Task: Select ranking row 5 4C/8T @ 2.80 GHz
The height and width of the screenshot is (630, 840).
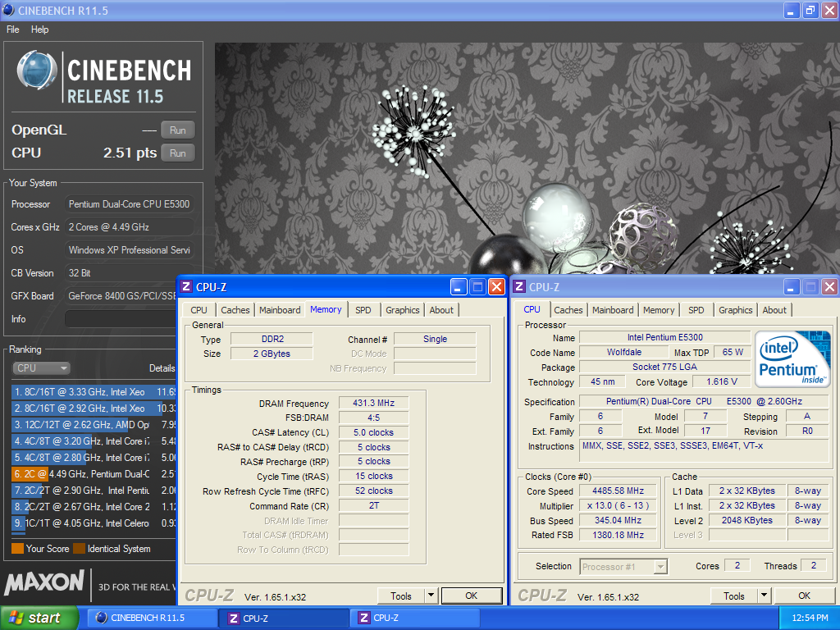Action: [x=94, y=458]
